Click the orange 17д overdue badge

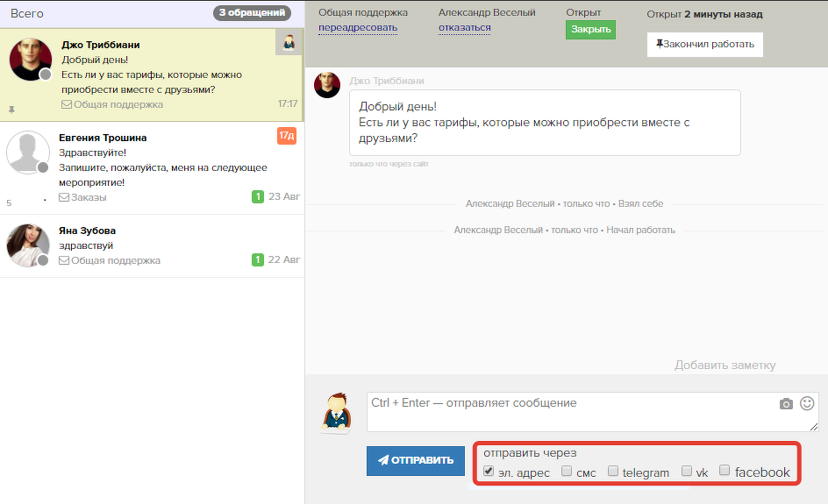(x=287, y=136)
